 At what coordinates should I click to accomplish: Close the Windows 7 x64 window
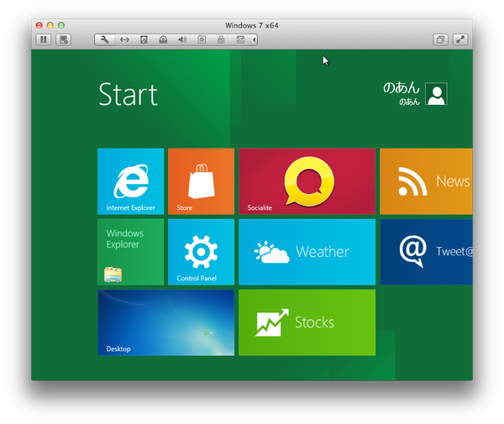pyautogui.click(x=39, y=25)
